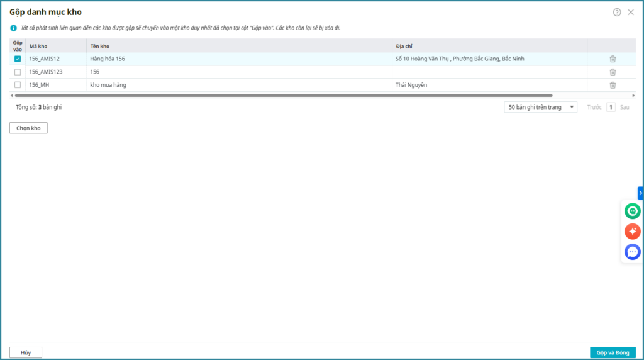This screenshot has width=644, height=360.
Task: Select the cell Hàng hóa 156
Action: tap(239, 59)
